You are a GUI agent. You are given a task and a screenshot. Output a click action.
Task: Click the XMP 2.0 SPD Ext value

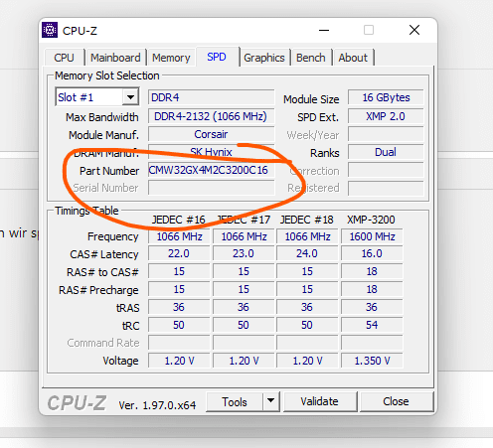(386, 116)
